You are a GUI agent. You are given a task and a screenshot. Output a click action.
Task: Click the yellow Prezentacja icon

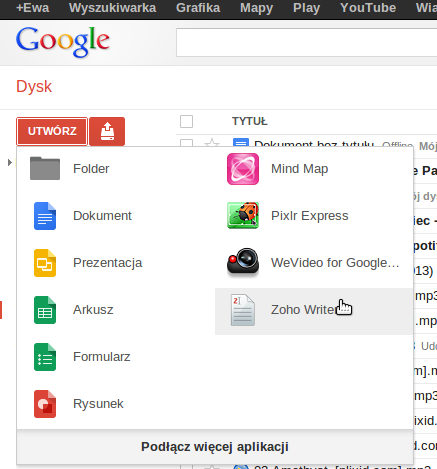45,263
